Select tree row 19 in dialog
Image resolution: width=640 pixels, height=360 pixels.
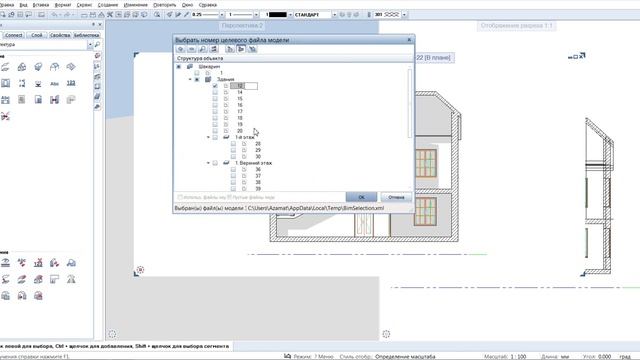click(240, 124)
